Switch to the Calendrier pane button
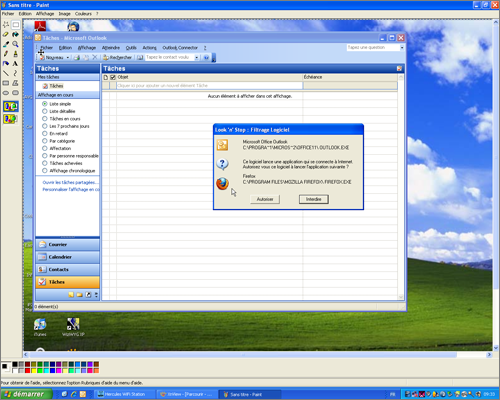 (68, 257)
